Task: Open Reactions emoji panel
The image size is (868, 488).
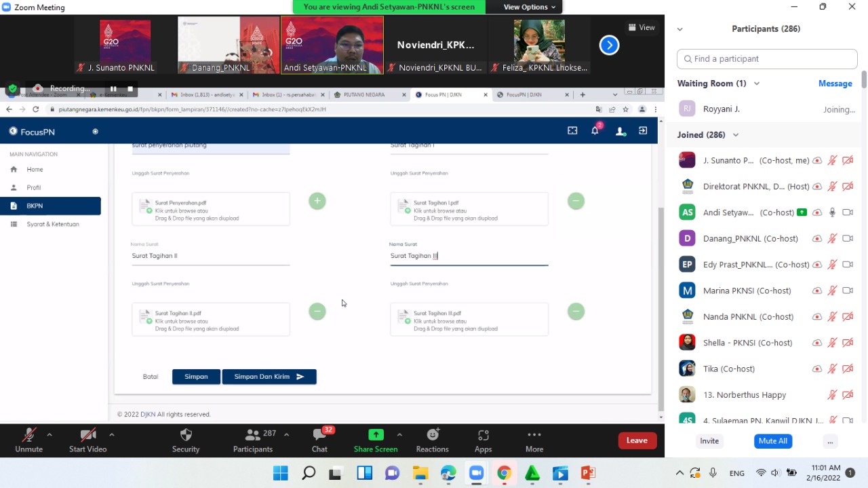Action: 432,436
